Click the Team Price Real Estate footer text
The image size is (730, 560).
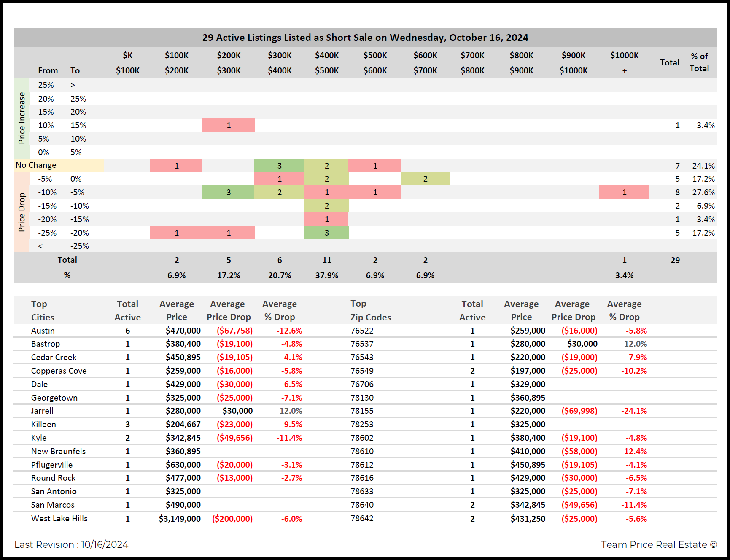[658, 544]
